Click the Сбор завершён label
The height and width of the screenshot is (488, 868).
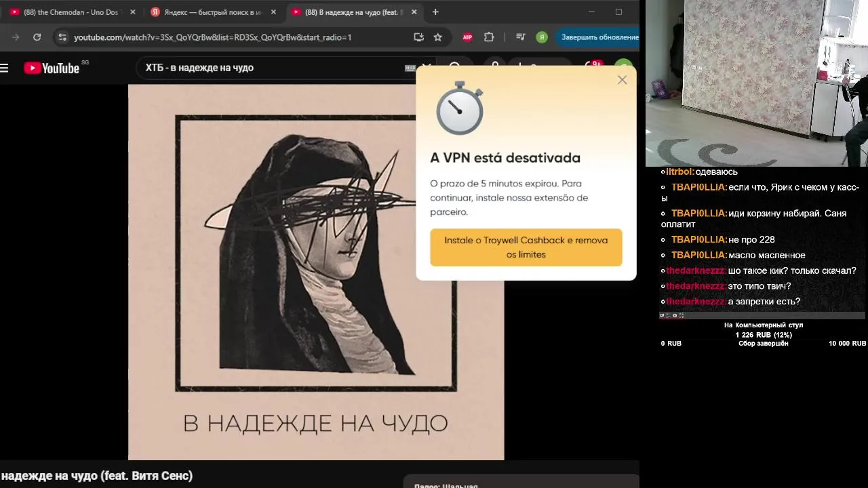764,344
